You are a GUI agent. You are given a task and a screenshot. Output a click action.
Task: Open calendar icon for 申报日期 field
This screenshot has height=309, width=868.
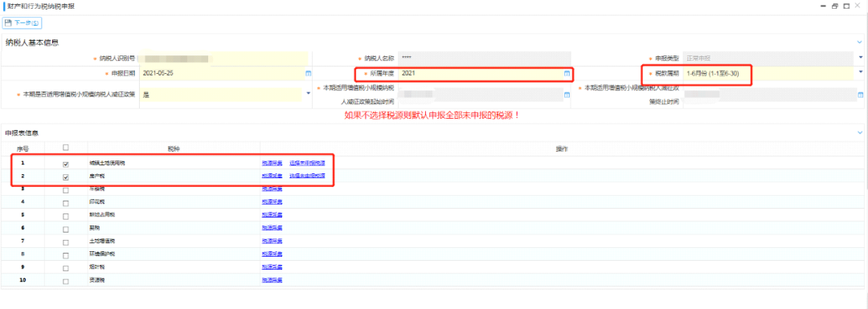tap(309, 73)
